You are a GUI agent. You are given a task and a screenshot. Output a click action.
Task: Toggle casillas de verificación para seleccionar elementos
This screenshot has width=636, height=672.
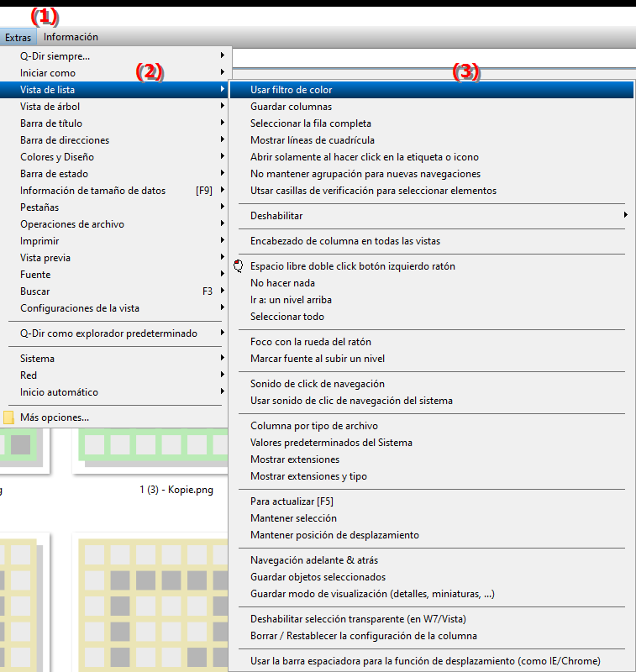432,191
